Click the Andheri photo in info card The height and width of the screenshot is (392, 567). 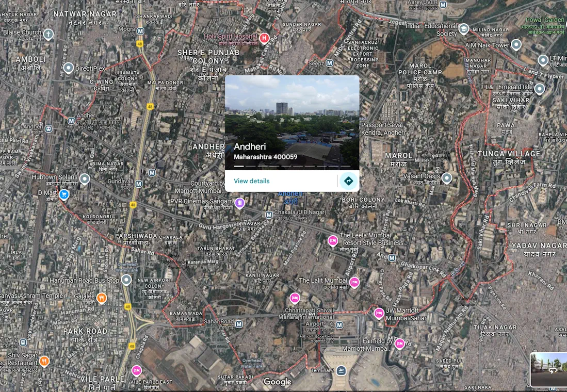pyautogui.click(x=292, y=122)
